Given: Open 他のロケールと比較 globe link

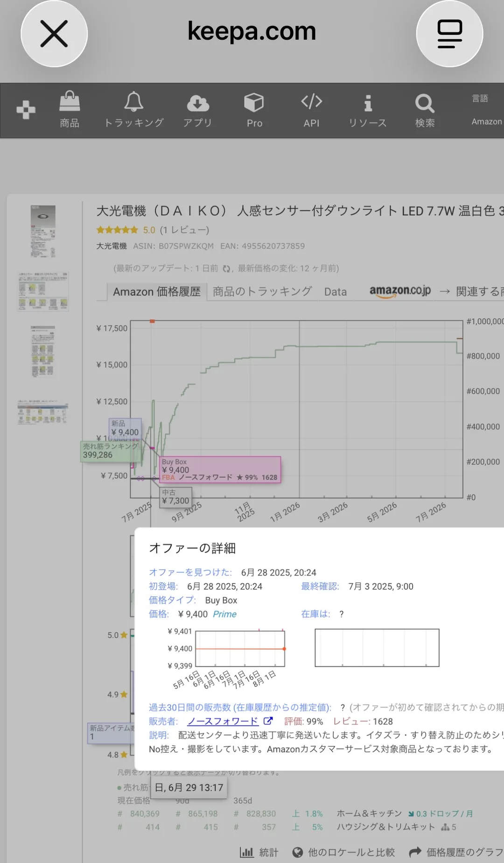Looking at the screenshot, I should [343, 853].
